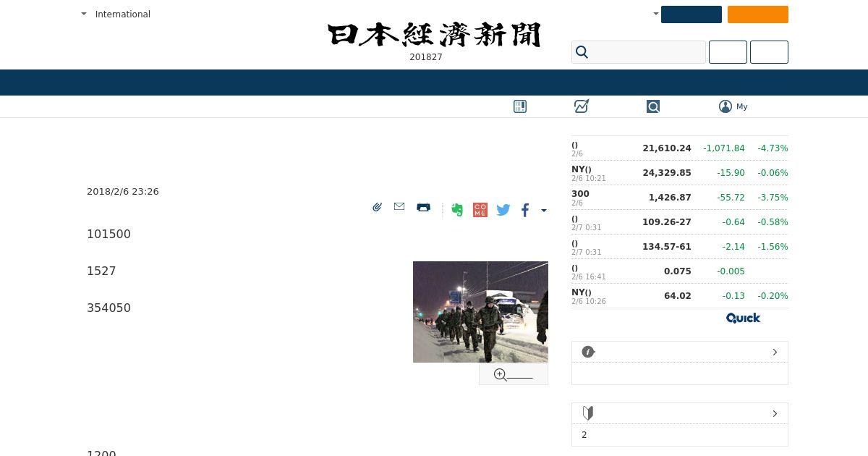Click the Quick logo link
This screenshot has height=456, width=868.
pyautogui.click(x=744, y=318)
